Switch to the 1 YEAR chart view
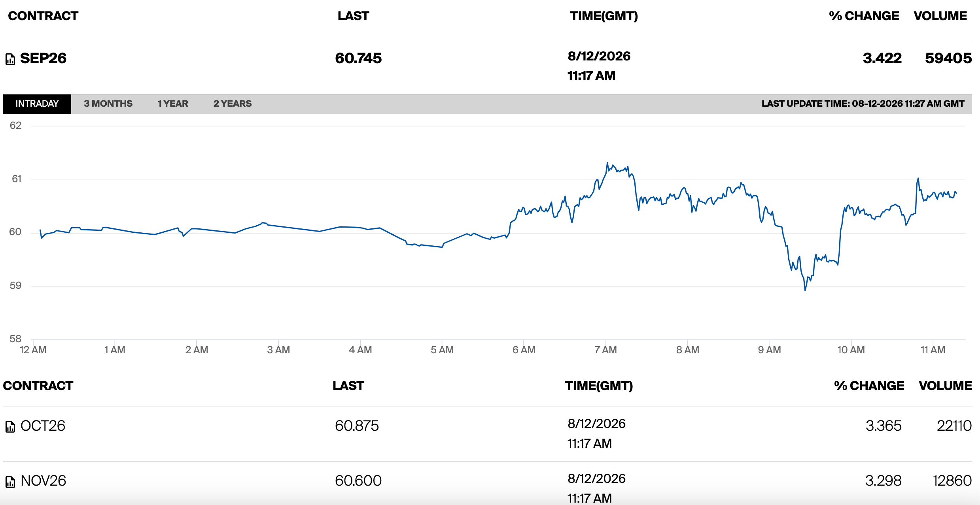This screenshot has width=980, height=505. click(x=173, y=104)
